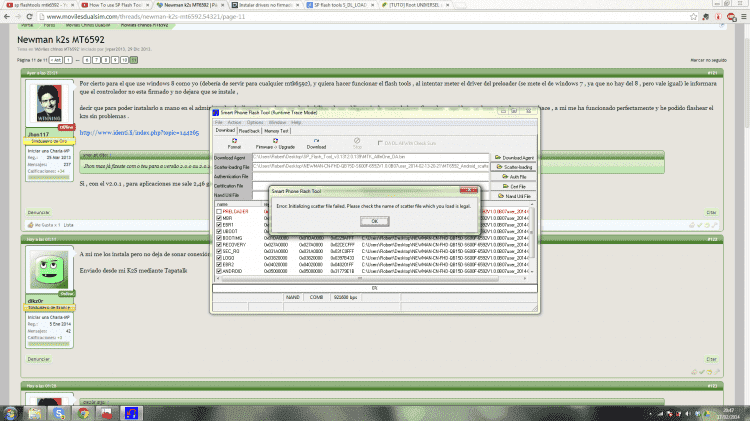This screenshot has height=421, width=750.
Task: Dismiss the scatter error with OK
Action: coord(375,221)
